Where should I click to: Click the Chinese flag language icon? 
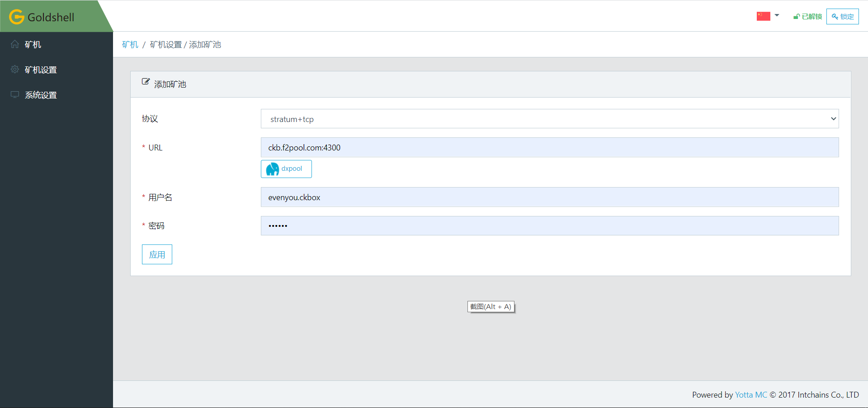[x=763, y=16]
